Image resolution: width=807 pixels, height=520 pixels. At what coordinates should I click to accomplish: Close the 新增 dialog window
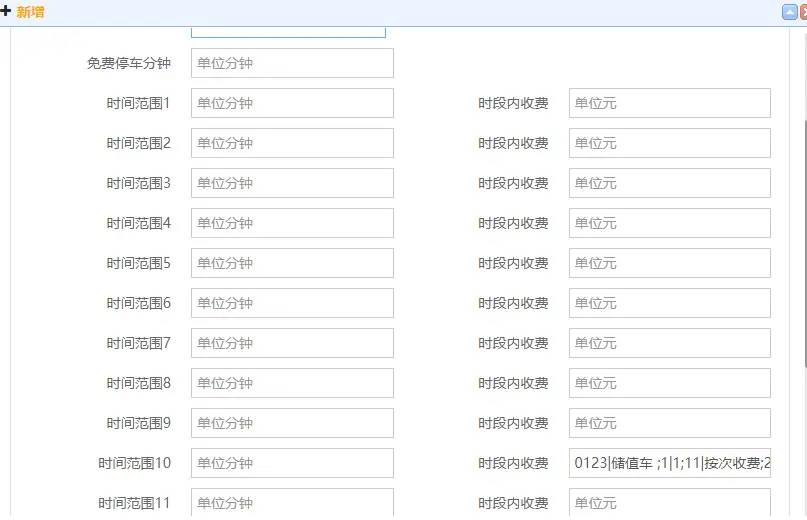pos(803,12)
